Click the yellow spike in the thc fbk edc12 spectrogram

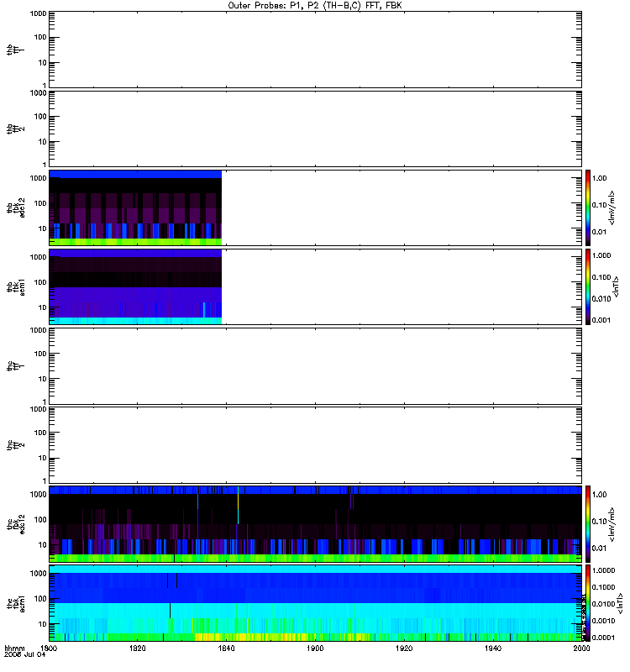238,505
